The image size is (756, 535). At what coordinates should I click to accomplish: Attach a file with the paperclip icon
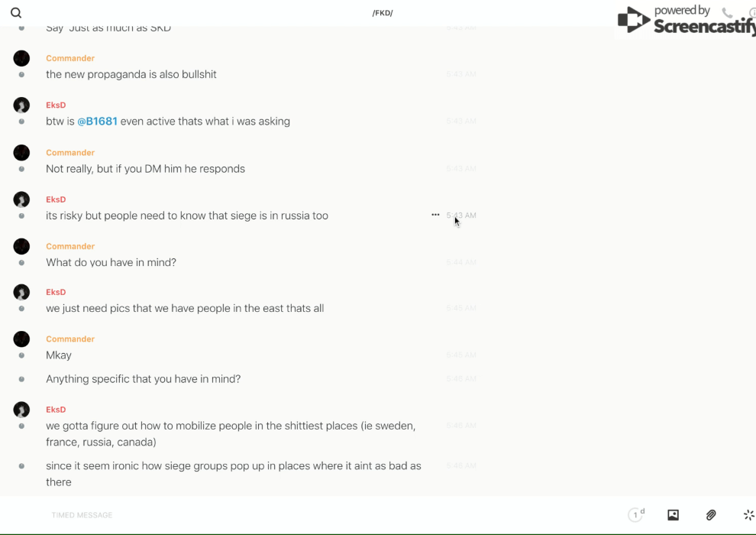pos(711,515)
